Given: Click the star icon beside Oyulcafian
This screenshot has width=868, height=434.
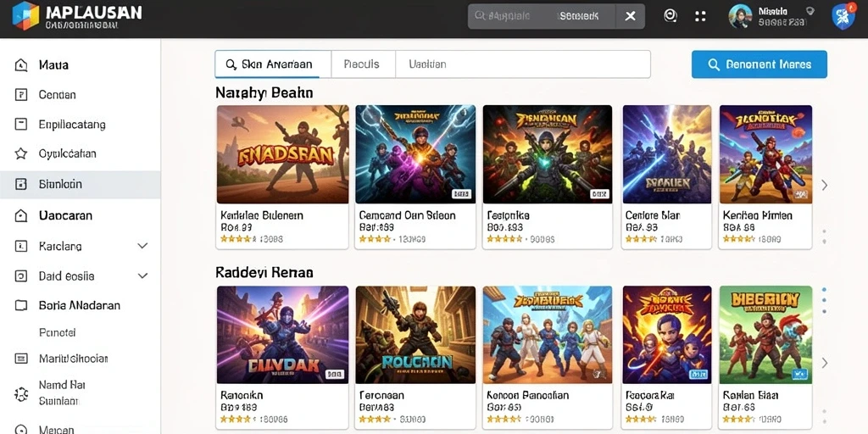Looking at the screenshot, I should [x=20, y=154].
